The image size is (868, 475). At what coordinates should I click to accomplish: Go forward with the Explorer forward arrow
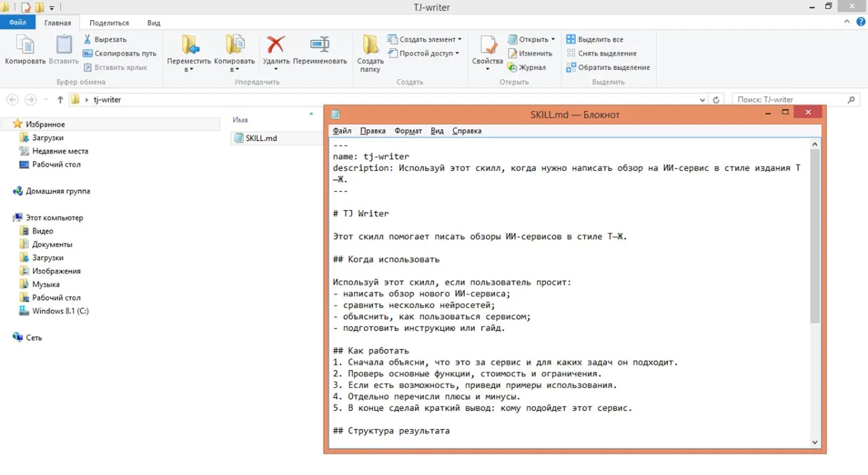tap(31, 99)
